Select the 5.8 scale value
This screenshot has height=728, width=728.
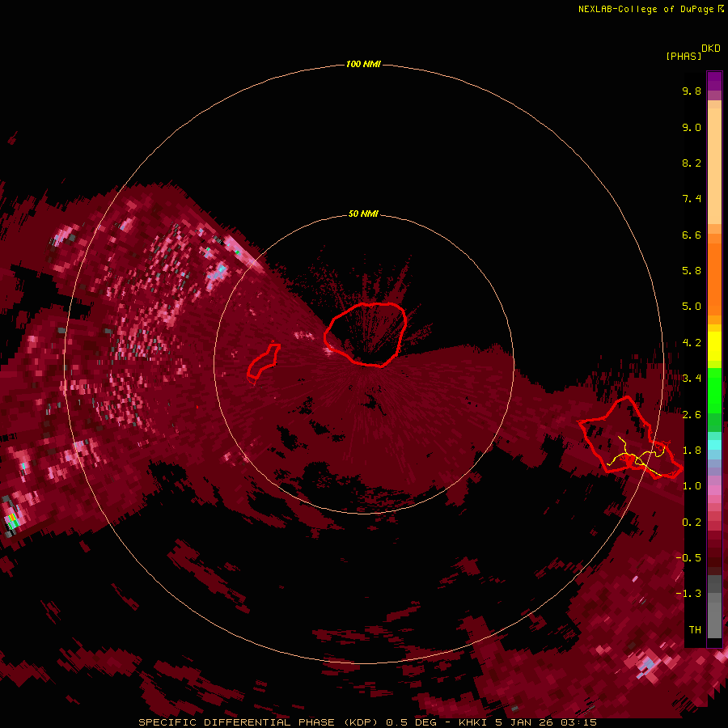(692, 271)
